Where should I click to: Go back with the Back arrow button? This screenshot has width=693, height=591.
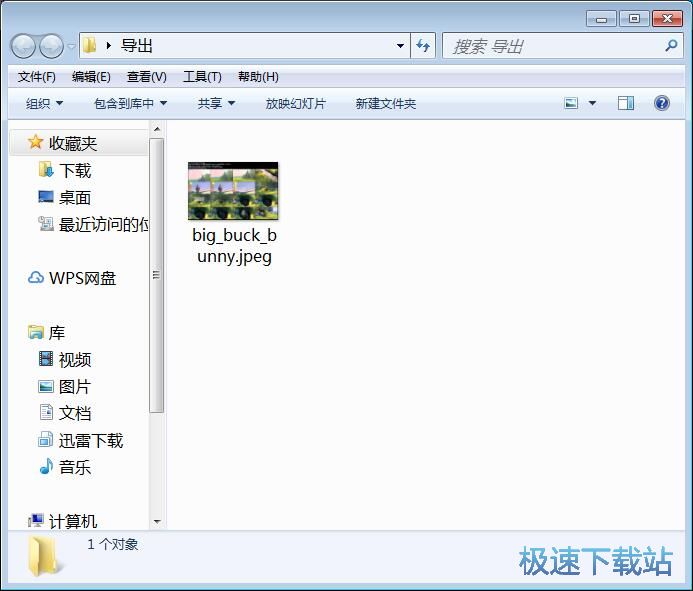pos(23,46)
